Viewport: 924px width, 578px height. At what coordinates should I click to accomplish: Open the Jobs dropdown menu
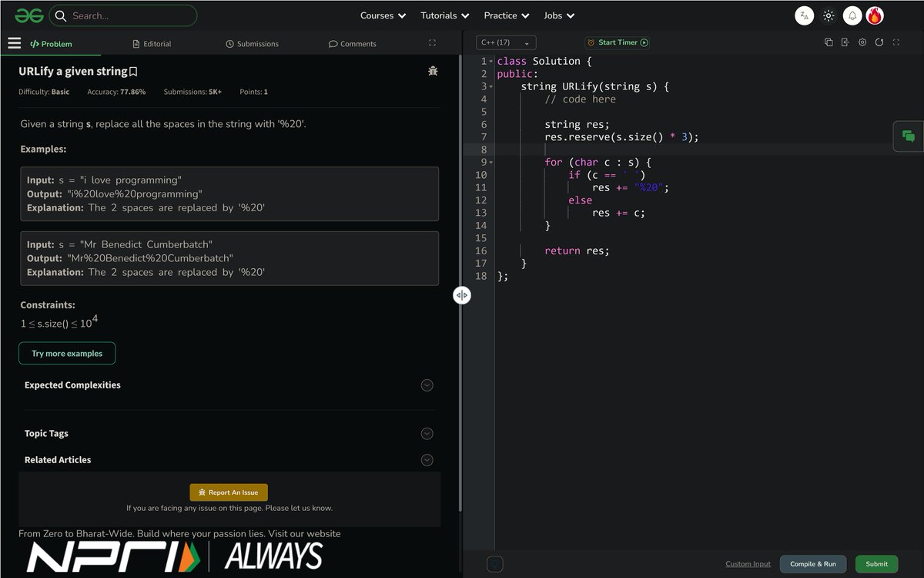click(x=560, y=15)
